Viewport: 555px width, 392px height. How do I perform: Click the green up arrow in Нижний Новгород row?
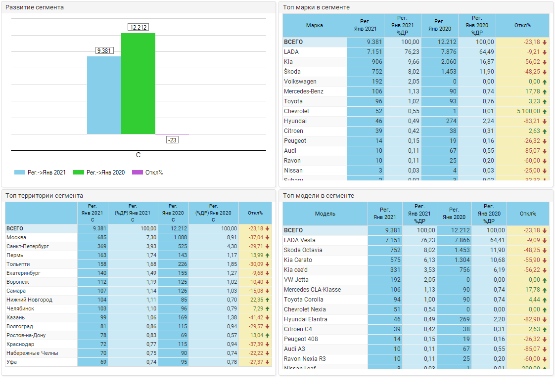pyautogui.click(x=268, y=300)
